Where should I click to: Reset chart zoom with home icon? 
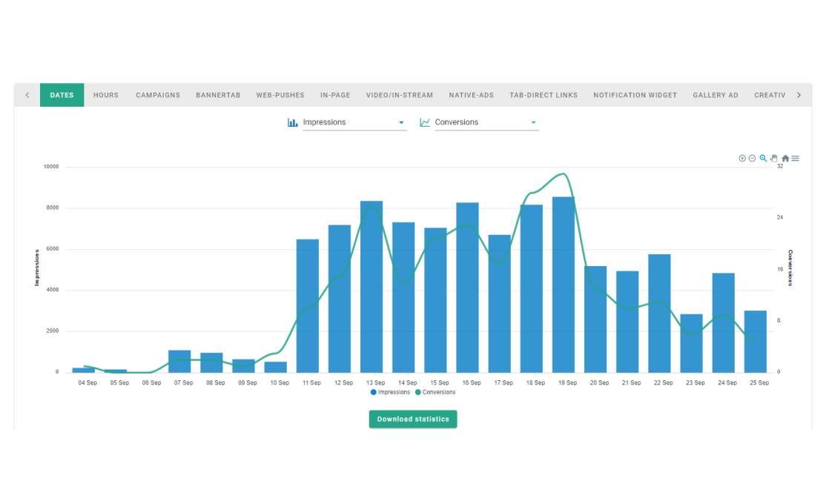click(x=785, y=159)
